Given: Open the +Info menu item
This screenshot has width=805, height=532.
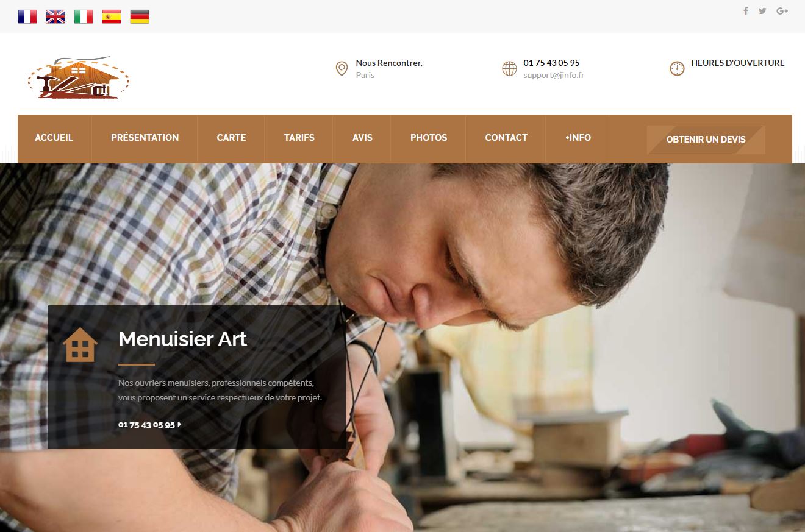Looking at the screenshot, I should pyautogui.click(x=578, y=138).
